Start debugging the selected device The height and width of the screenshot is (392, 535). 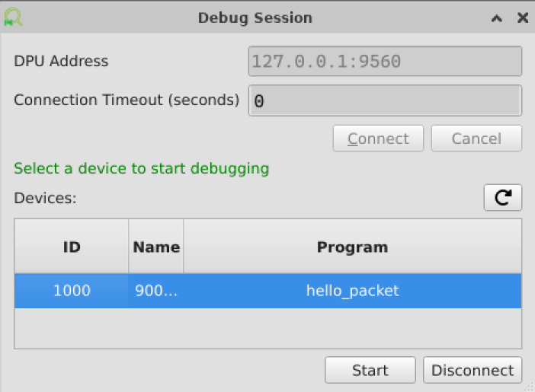pos(370,371)
